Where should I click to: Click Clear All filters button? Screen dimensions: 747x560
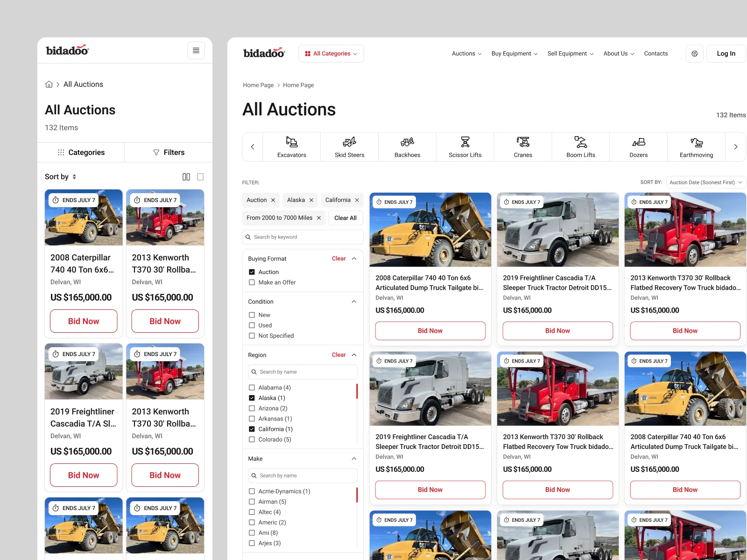coord(345,218)
